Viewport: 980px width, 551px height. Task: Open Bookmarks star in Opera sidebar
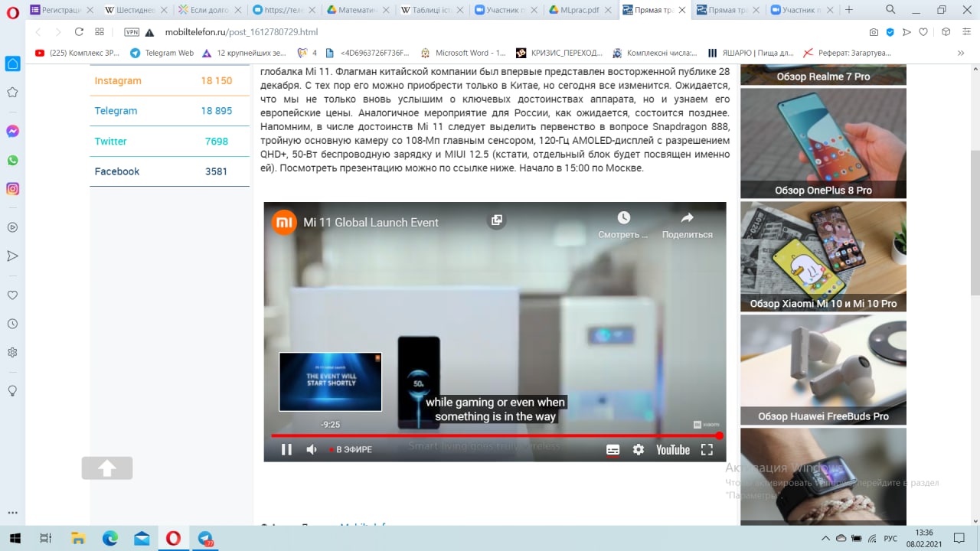point(12,92)
